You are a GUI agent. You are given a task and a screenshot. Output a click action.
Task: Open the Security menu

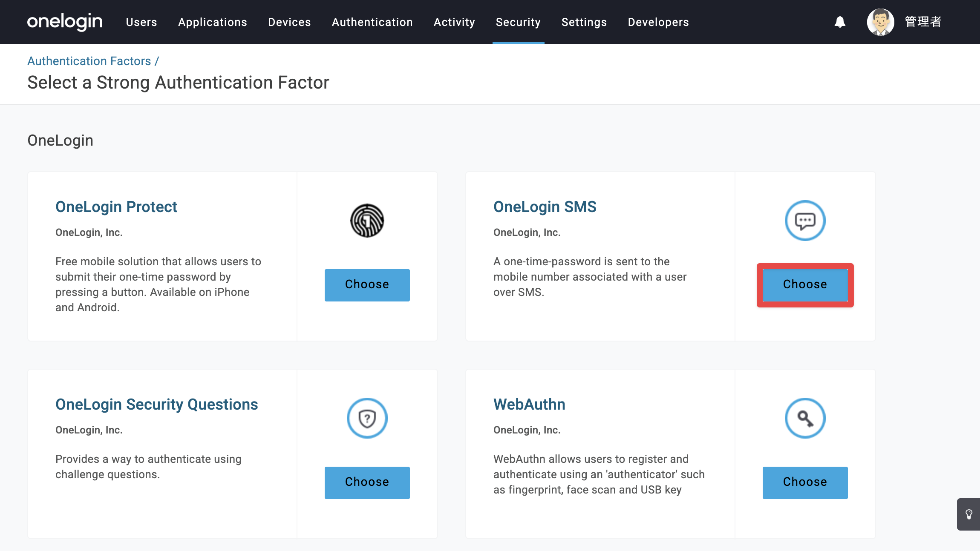(x=518, y=22)
